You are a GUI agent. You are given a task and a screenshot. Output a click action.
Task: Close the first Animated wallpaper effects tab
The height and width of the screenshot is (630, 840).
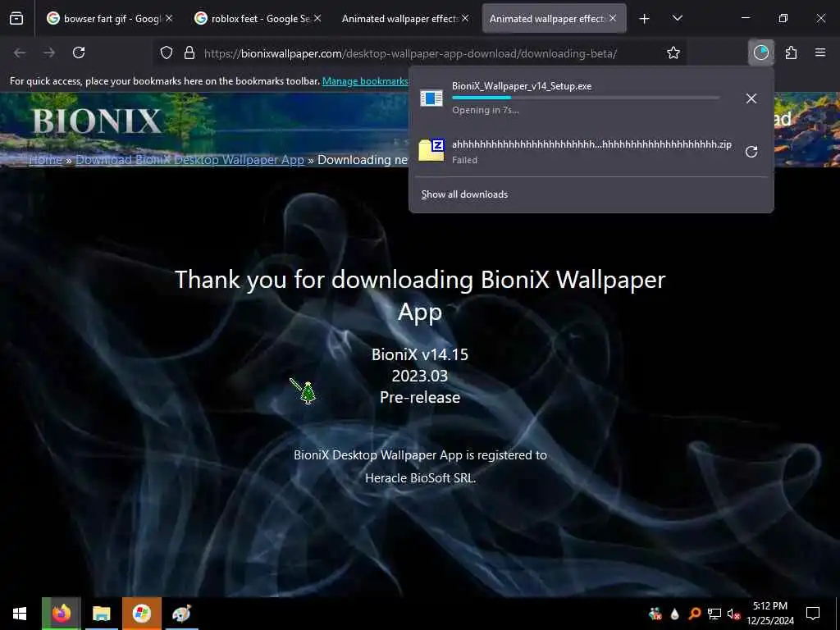click(465, 18)
